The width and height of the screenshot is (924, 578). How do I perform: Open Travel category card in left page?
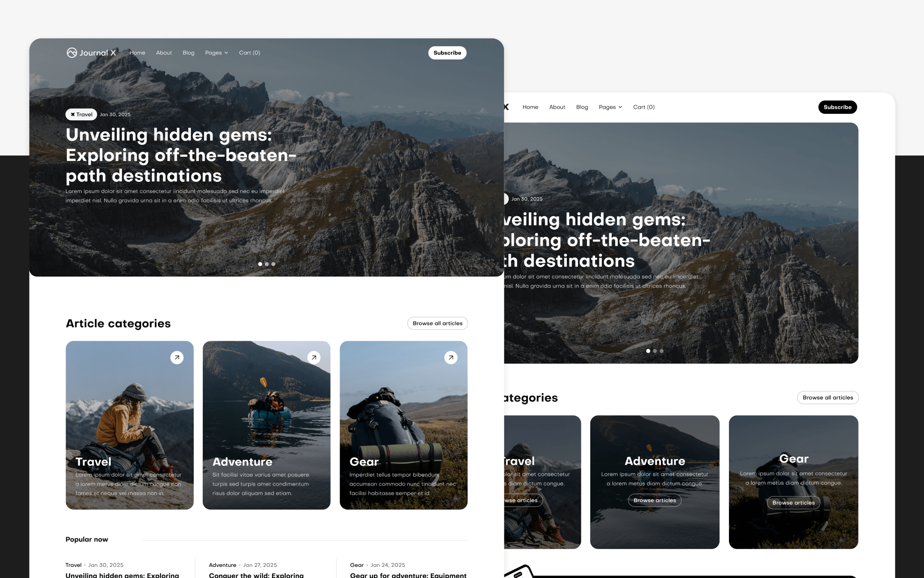coord(130,425)
